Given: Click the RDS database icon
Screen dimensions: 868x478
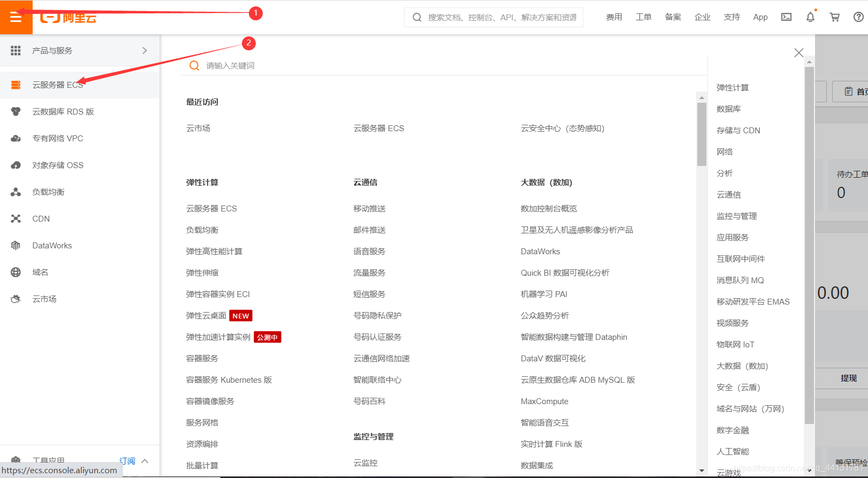Looking at the screenshot, I should click(x=16, y=111).
